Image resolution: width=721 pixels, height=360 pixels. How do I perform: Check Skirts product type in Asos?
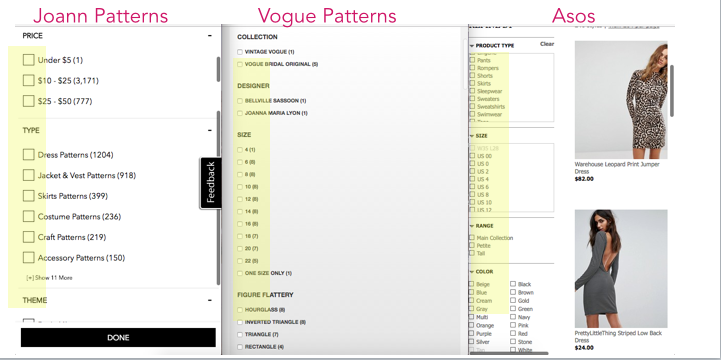point(472,83)
